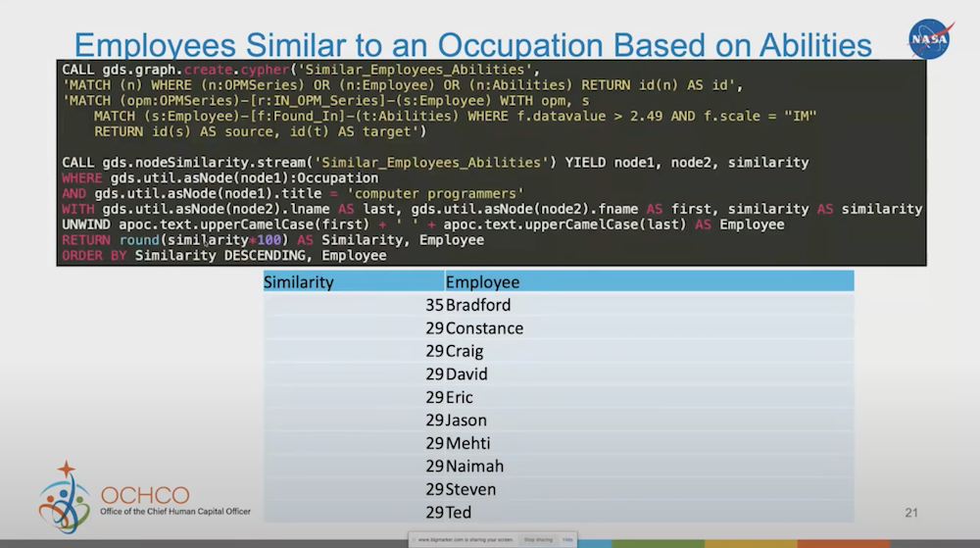Click the 'UNWIND apoc.text.upperCamelCase' code line

click(422, 224)
